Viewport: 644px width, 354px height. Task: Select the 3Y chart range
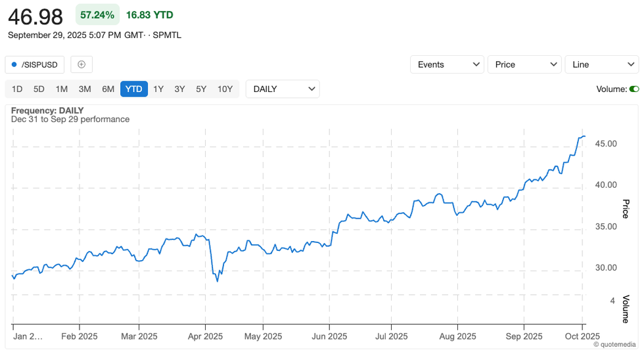pos(179,89)
